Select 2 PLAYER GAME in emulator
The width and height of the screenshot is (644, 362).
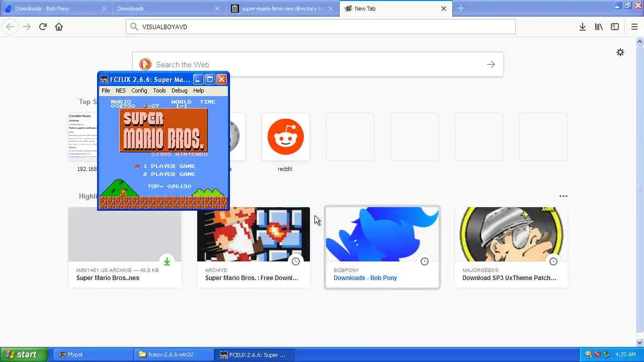tap(169, 174)
